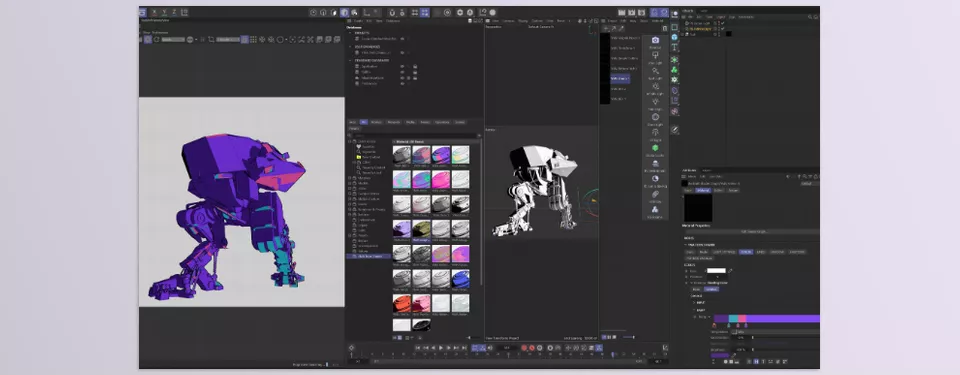Click the purple gradient bar
Viewport: 960px width, 375px height.
click(767, 318)
